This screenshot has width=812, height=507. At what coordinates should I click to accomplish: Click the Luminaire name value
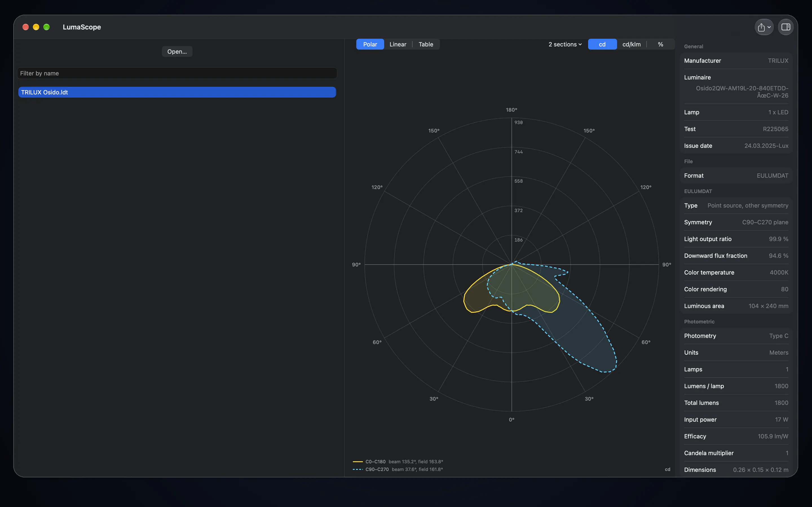pos(742,92)
